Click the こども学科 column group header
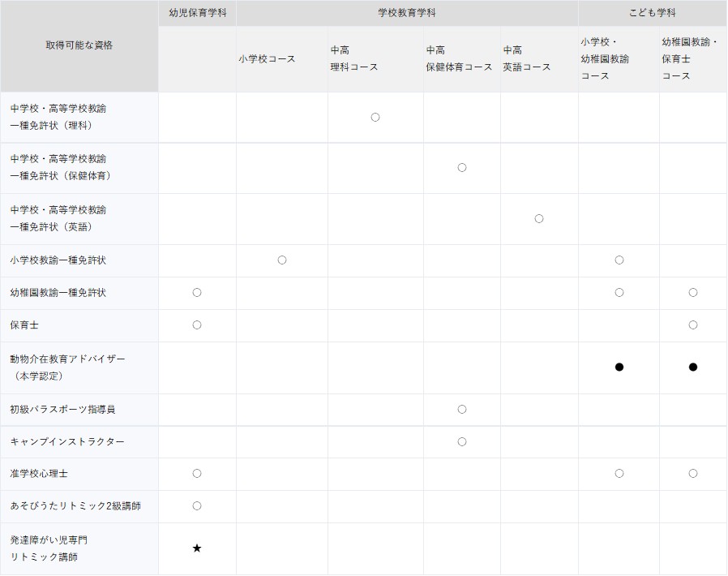Screen dimensions: 728x576 (x=653, y=13)
